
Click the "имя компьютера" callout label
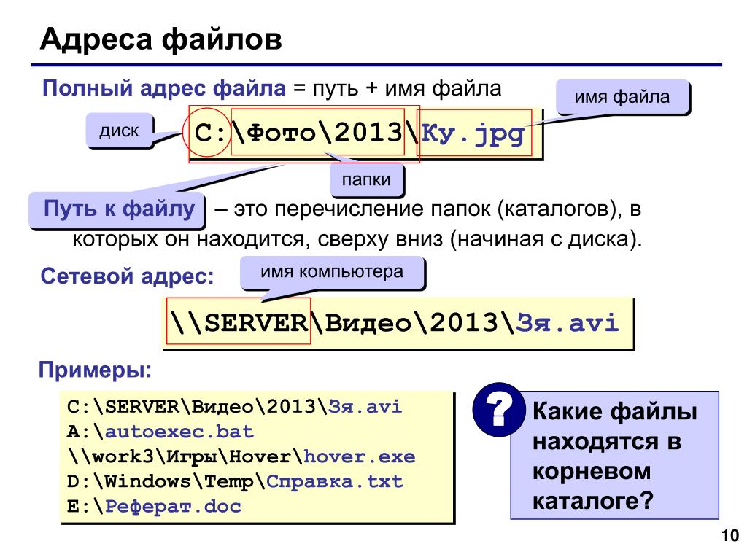[x=332, y=272]
